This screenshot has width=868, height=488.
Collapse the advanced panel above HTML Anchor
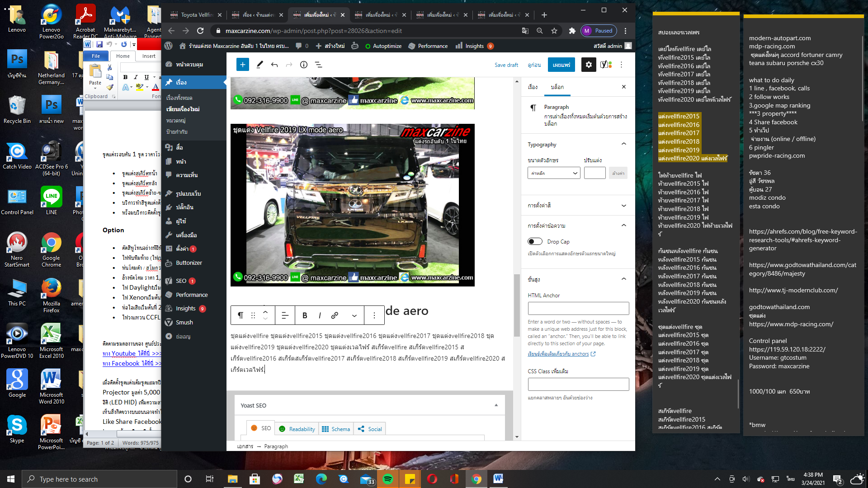(x=624, y=279)
